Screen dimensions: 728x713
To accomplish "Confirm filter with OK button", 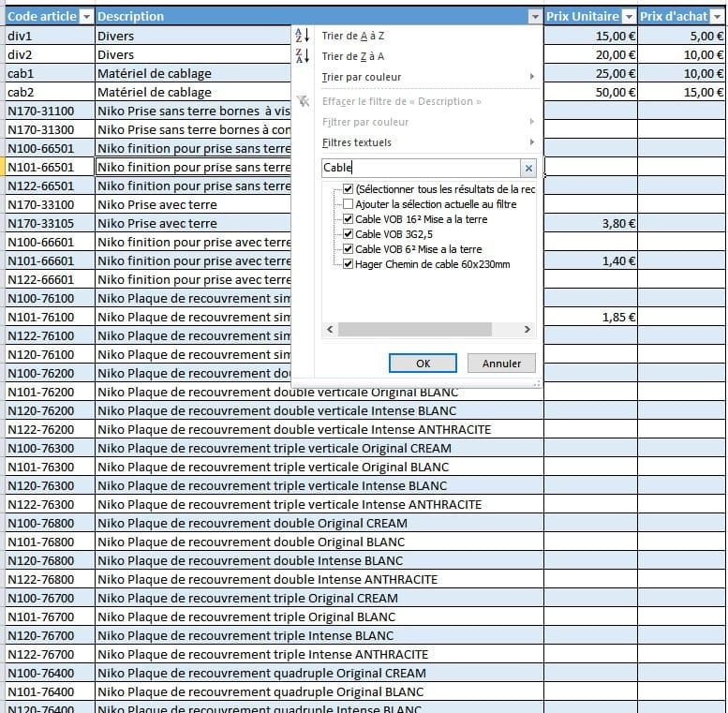I will click(423, 364).
